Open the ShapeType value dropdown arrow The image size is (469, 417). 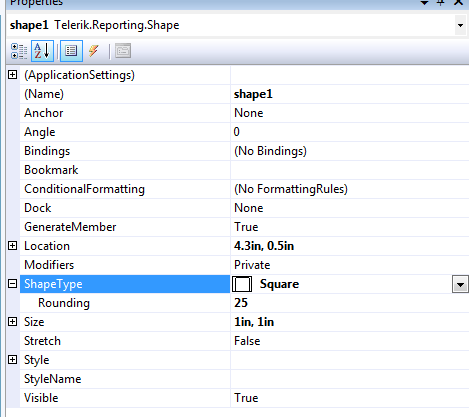point(460,284)
